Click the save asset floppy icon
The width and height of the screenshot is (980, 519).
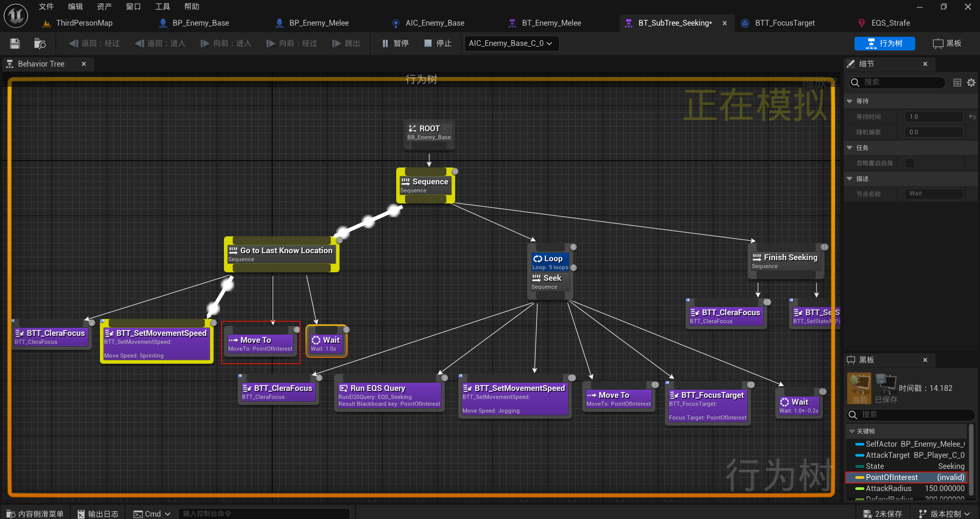(15, 44)
